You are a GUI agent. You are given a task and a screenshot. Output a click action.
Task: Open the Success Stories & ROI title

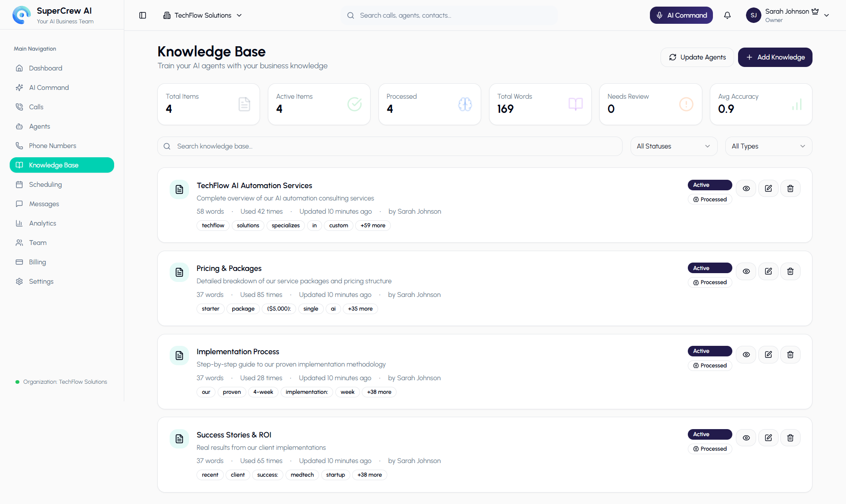click(x=234, y=435)
